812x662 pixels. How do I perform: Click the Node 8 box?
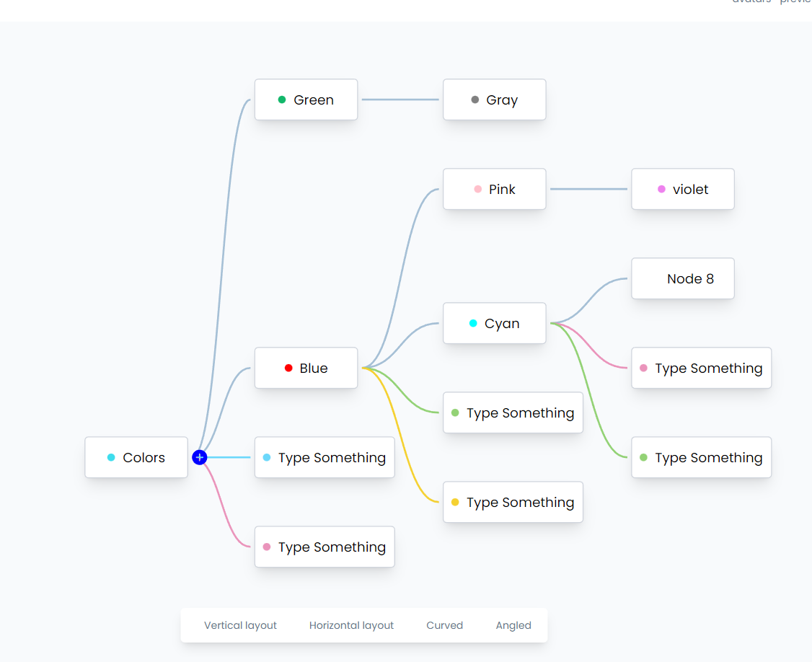pyautogui.click(x=682, y=278)
